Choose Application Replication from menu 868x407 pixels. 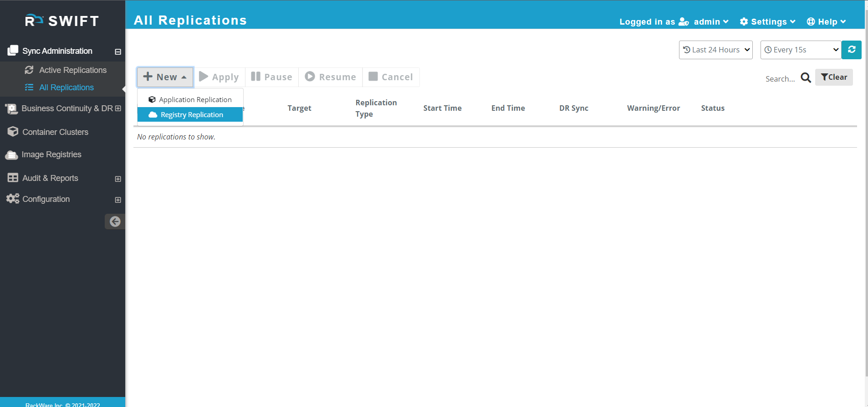(190, 100)
